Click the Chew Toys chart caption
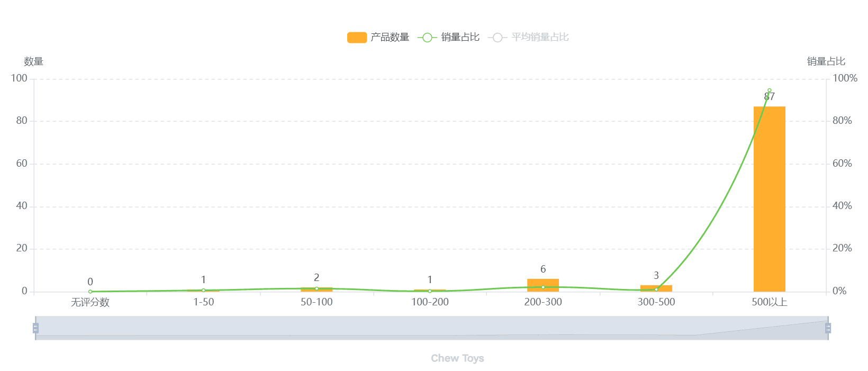 tap(457, 358)
